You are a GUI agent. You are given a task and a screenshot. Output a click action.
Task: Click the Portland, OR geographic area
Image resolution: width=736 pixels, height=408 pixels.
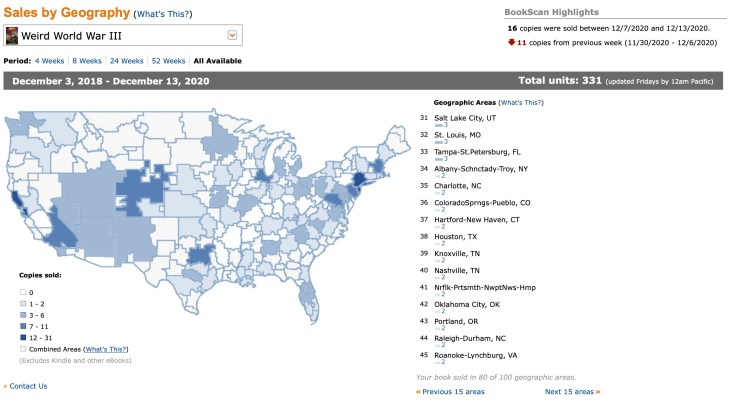[x=459, y=321]
